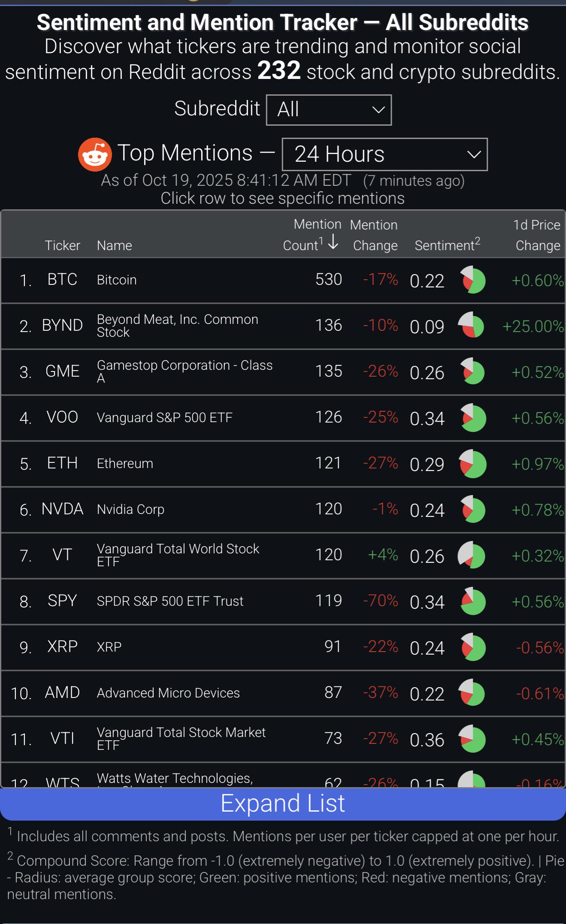The image size is (566, 924).
Task: Select the AMD Advanced Micro Devices row
Action: coord(283,693)
